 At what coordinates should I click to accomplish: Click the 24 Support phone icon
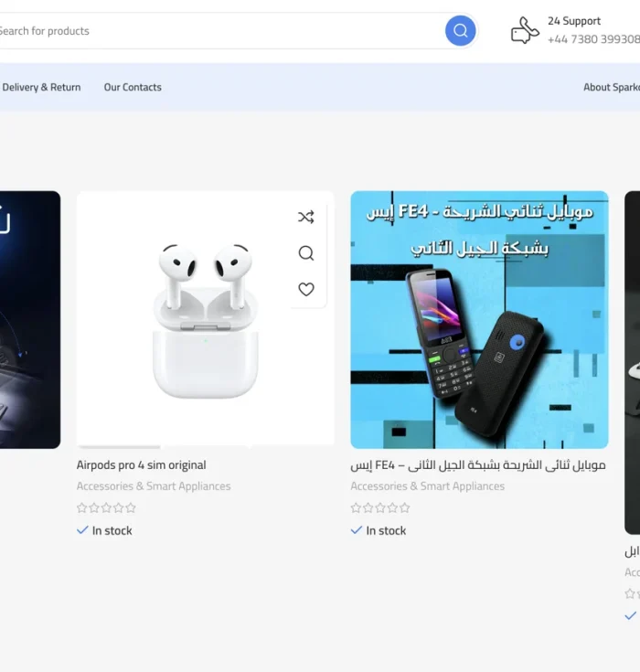click(524, 30)
